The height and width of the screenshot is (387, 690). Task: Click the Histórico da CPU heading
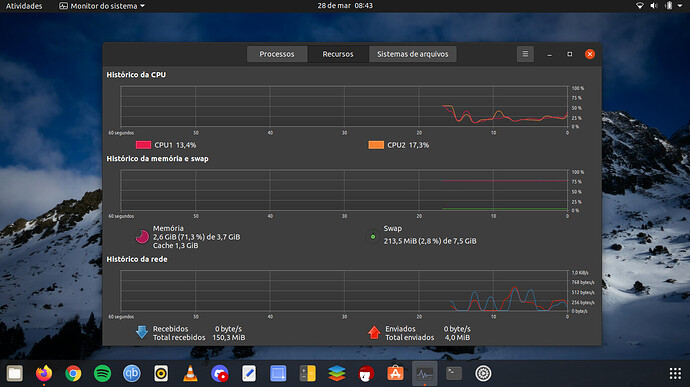136,75
